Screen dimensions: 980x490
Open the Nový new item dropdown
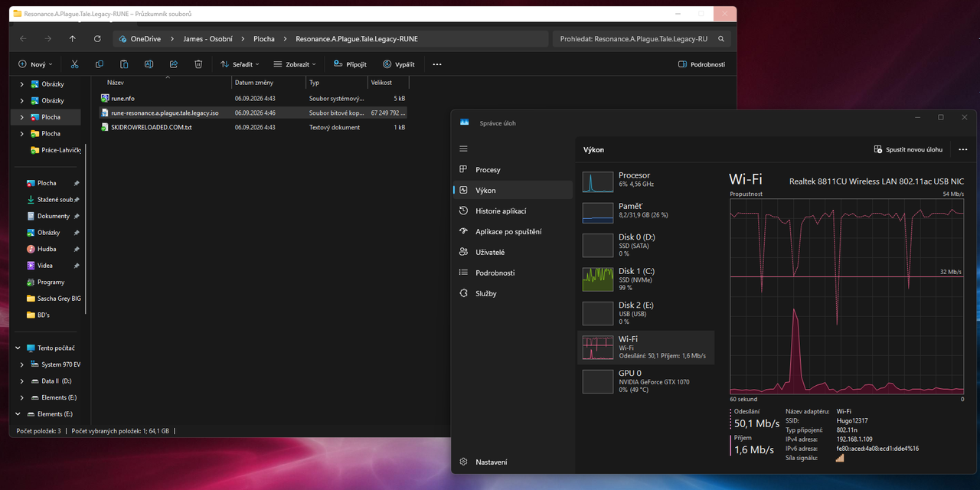(x=37, y=64)
